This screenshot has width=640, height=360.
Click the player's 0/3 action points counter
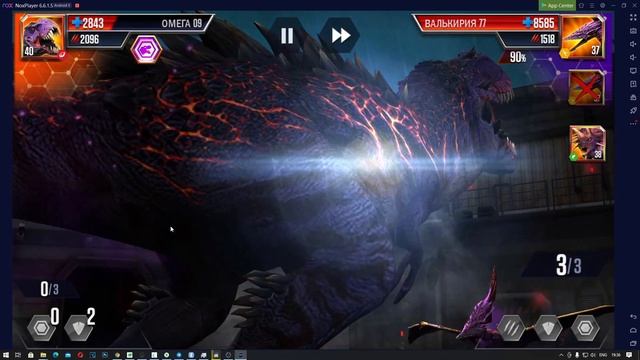tap(49, 289)
